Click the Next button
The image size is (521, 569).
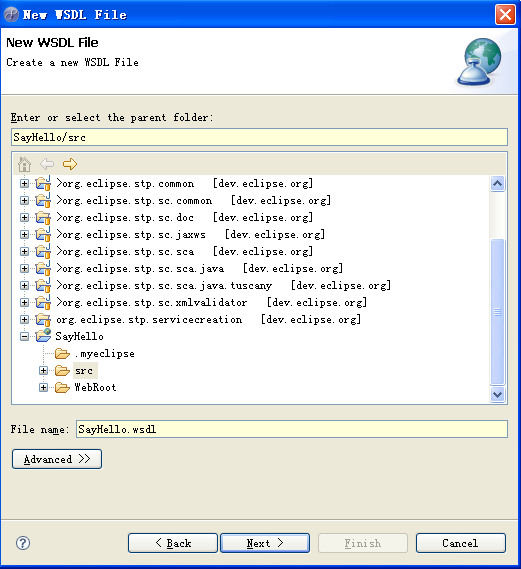(265, 543)
